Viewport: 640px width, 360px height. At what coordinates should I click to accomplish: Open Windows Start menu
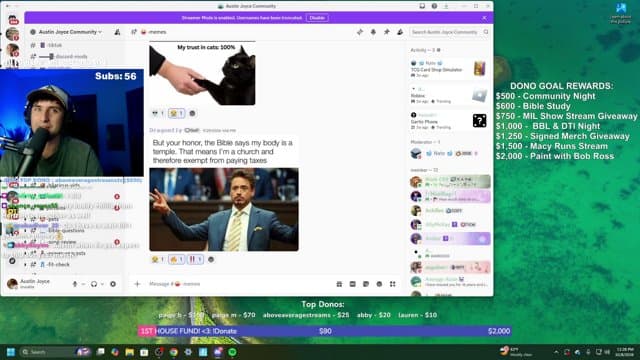pyautogui.click(x=11, y=352)
